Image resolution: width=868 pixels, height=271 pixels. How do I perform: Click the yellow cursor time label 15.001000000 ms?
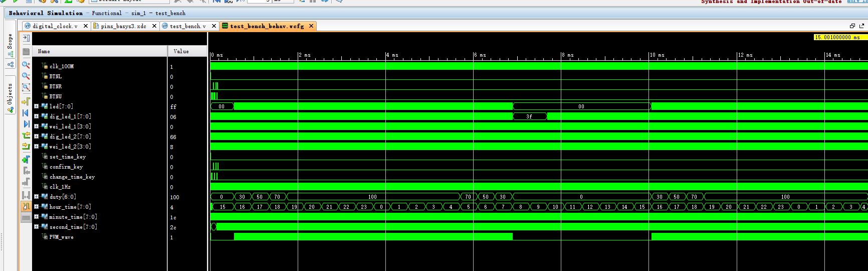[x=840, y=37]
